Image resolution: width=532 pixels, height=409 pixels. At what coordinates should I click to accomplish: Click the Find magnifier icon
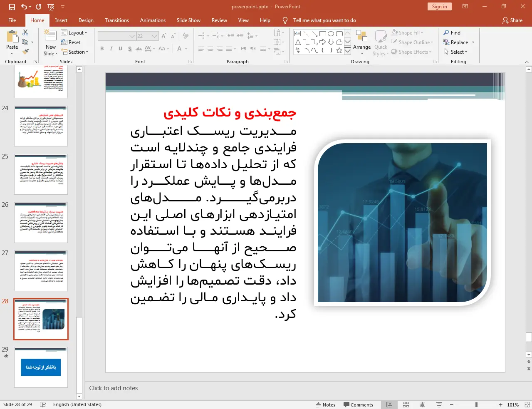pos(446,32)
